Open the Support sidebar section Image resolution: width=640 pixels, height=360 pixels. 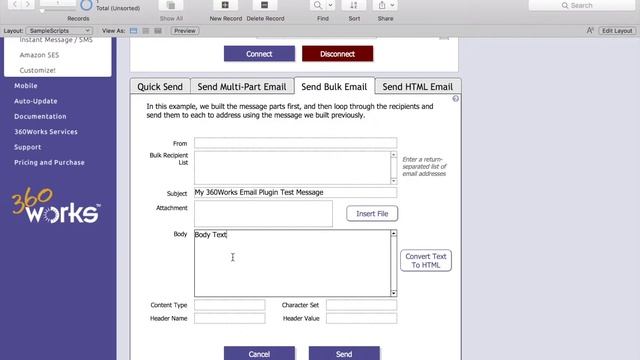click(28, 147)
